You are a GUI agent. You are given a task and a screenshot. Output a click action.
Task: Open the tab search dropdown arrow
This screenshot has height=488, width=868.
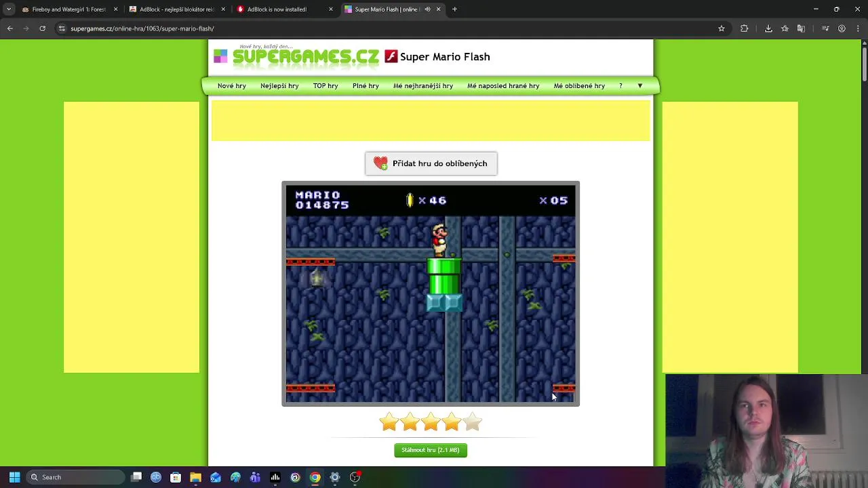9,9
